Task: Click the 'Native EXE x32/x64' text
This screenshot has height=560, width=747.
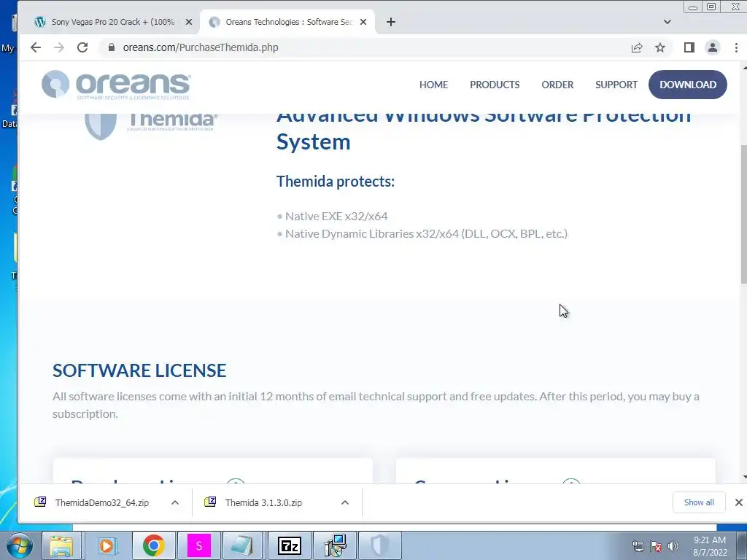Action: (x=336, y=216)
